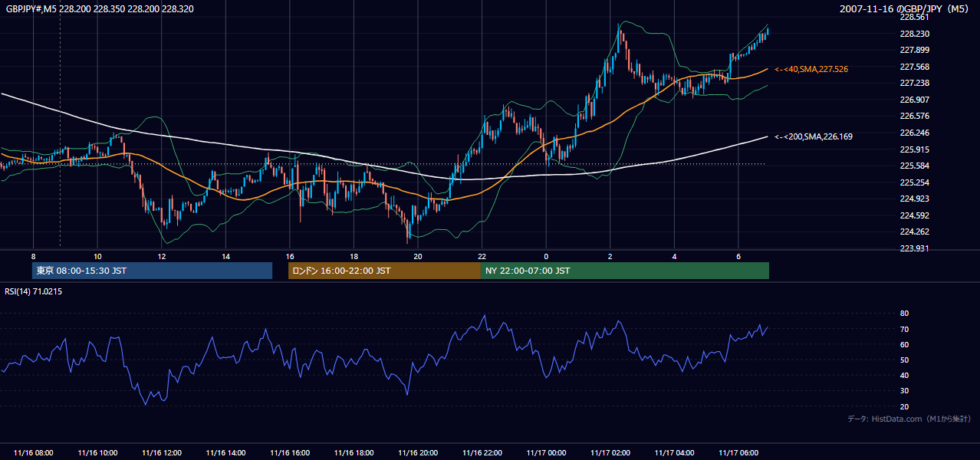Click the RSI(14) 71.0215 indicator label
Image resolution: width=980 pixels, height=460 pixels.
(x=34, y=291)
